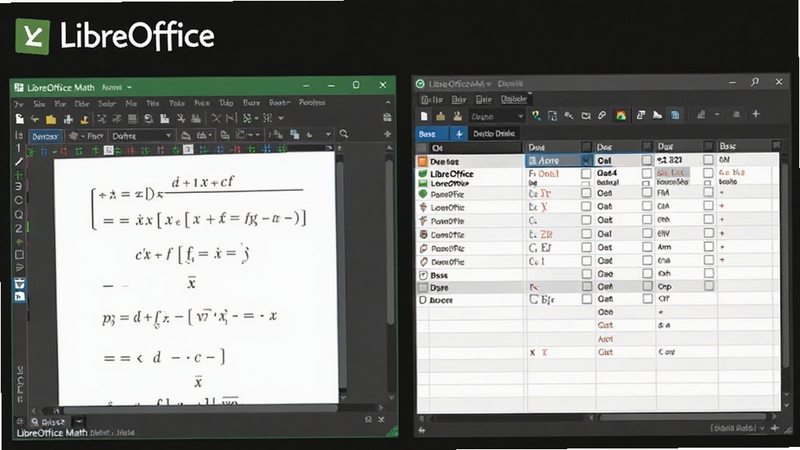Click the horizontal scrollbar in Base window
The height and width of the screenshot is (450, 800).
point(682,417)
